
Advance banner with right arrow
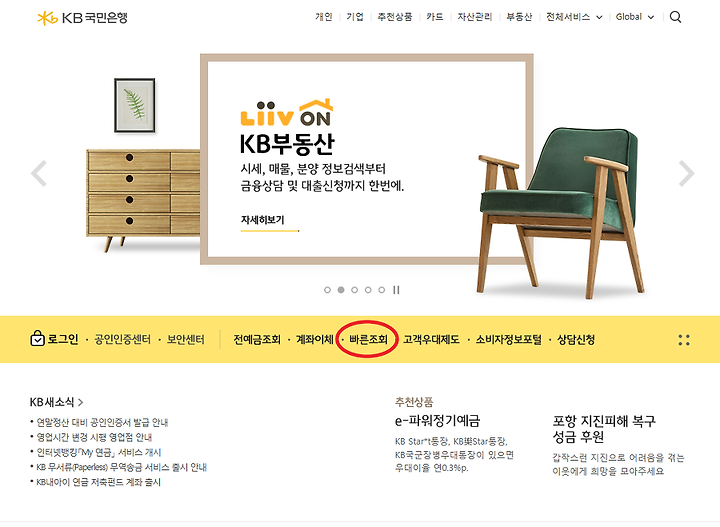click(x=686, y=174)
